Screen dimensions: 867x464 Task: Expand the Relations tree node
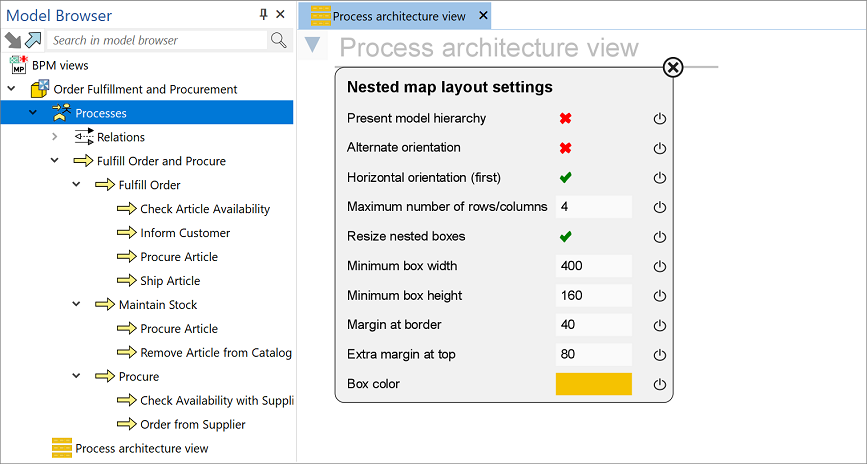coord(55,137)
